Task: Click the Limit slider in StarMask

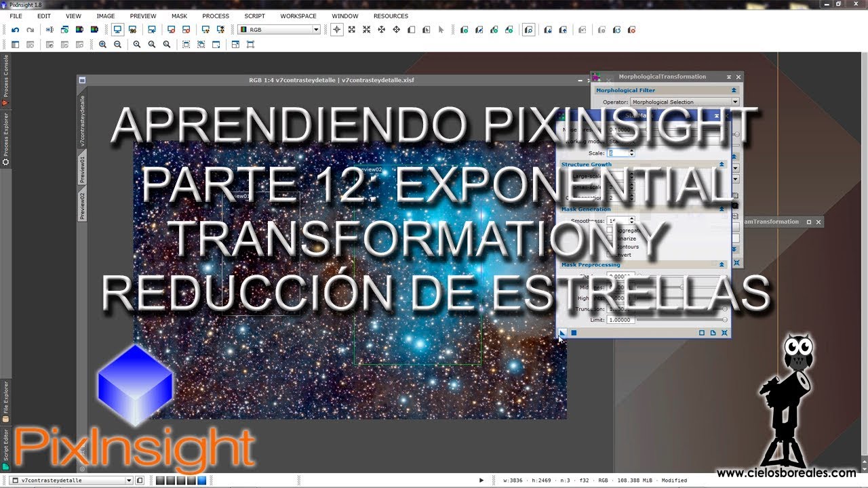Action: coord(682,320)
